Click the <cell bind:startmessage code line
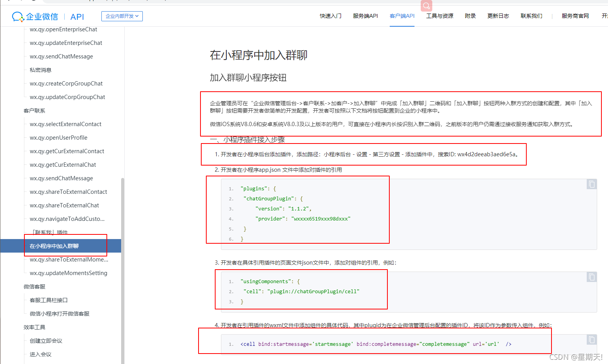The image size is (608, 364). (x=376, y=344)
